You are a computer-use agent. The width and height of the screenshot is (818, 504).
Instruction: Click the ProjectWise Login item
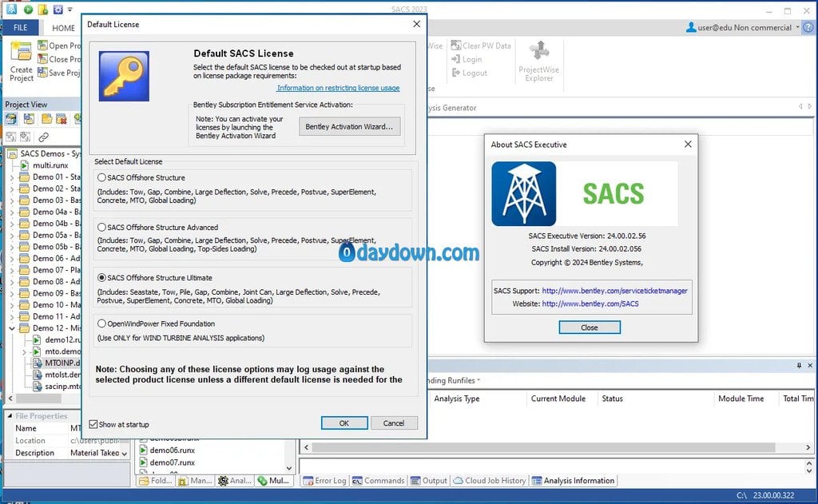click(467, 59)
